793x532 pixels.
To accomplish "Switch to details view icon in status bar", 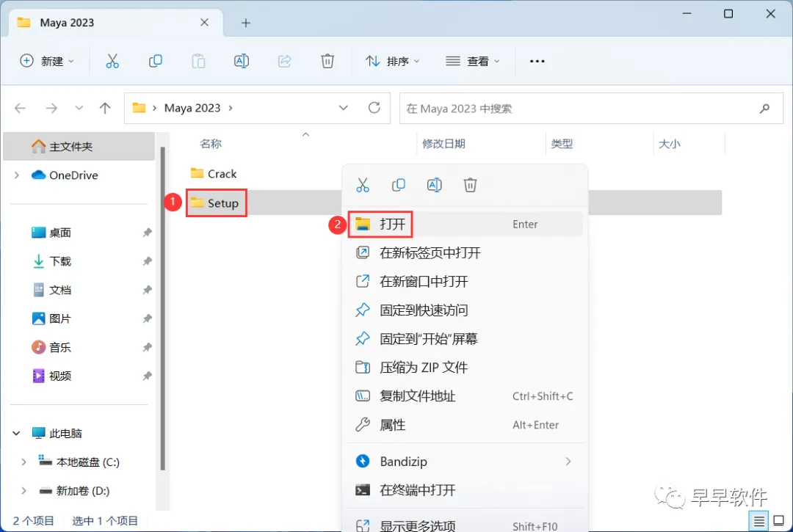I will click(x=759, y=520).
